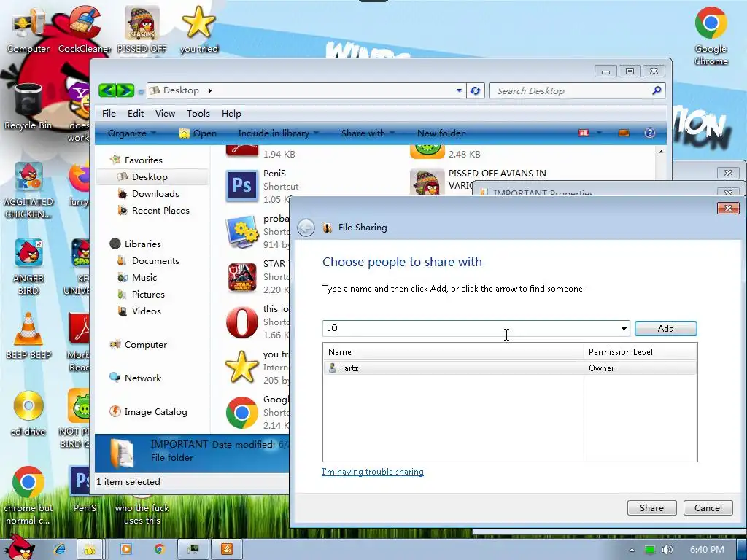This screenshot has height=560, width=747.
Task: Expand the name combo box dropdown arrow
Action: pos(624,329)
